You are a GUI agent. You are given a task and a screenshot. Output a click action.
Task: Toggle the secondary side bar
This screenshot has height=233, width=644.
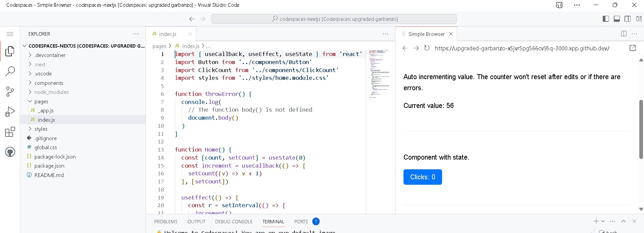(628, 19)
